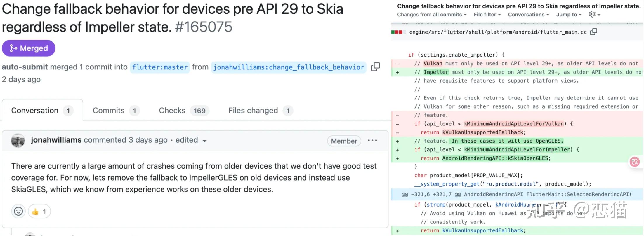Switch to the Files changed tab
This screenshot has height=236, width=644.
click(x=253, y=110)
